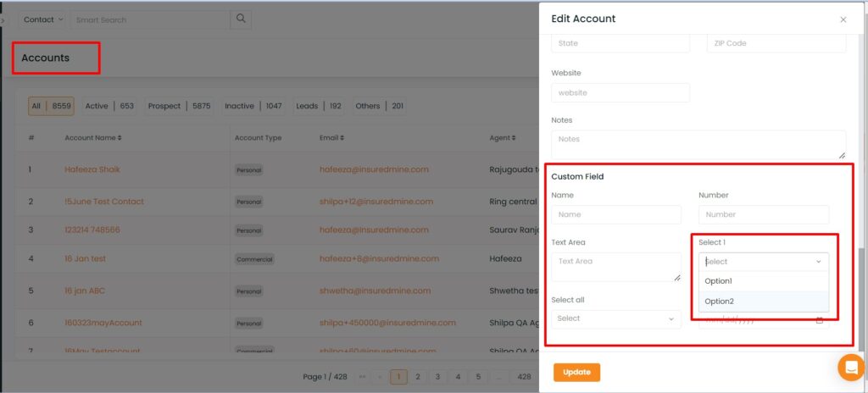The width and height of the screenshot is (868, 393).
Task: Close the Edit Account panel
Action: [x=843, y=19]
